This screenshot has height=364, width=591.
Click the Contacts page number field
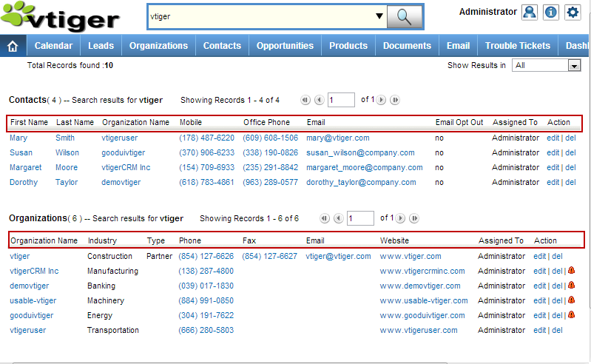click(x=341, y=100)
